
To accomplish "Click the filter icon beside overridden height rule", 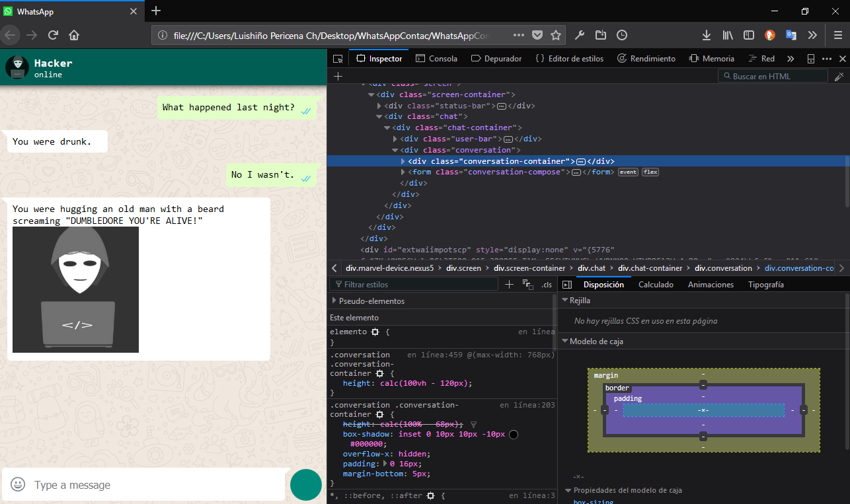I will [x=473, y=424].
